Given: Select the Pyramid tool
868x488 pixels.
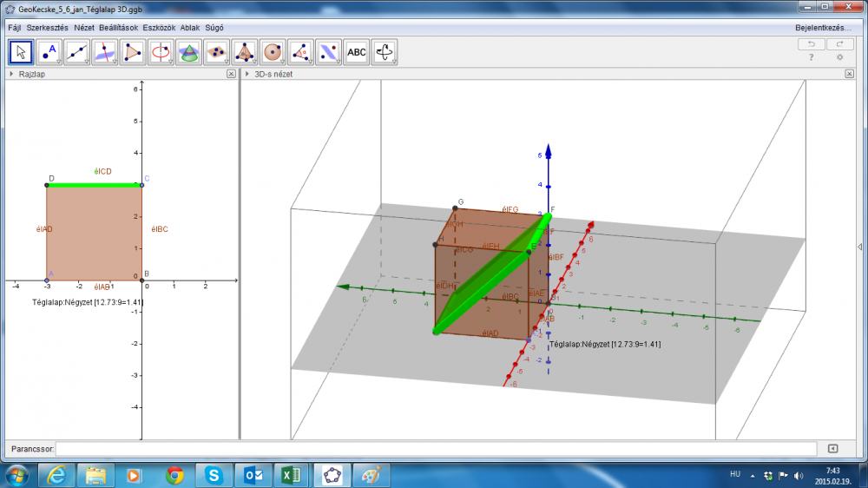Looking at the screenshot, I should point(245,52).
